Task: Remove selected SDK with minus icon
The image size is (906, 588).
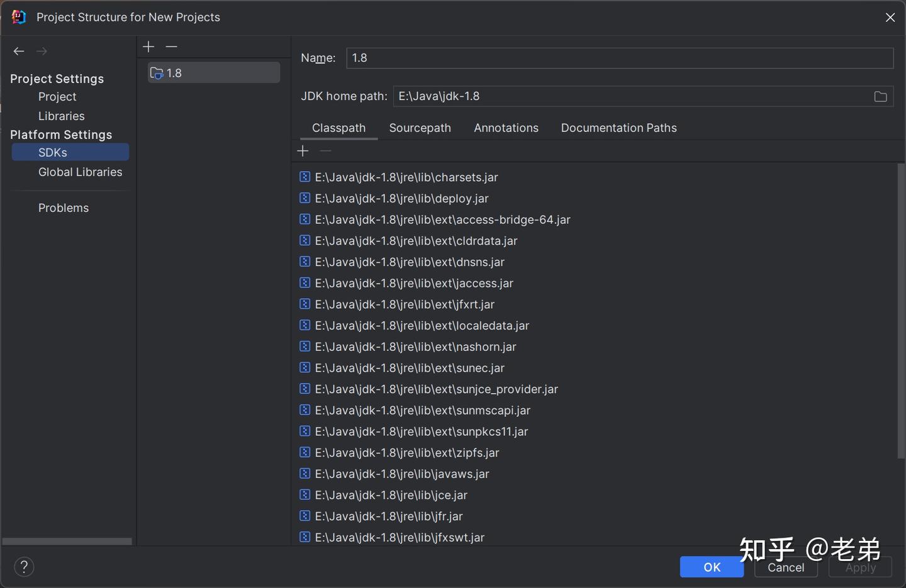Action: (171, 47)
